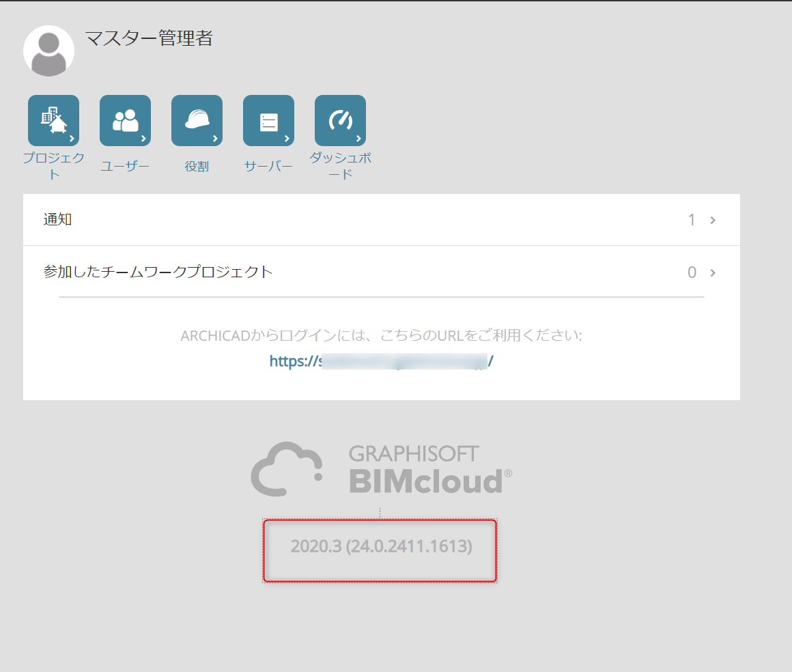The image size is (792, 672).
Task: Click the master admin avatar icon
Action: 49,51
